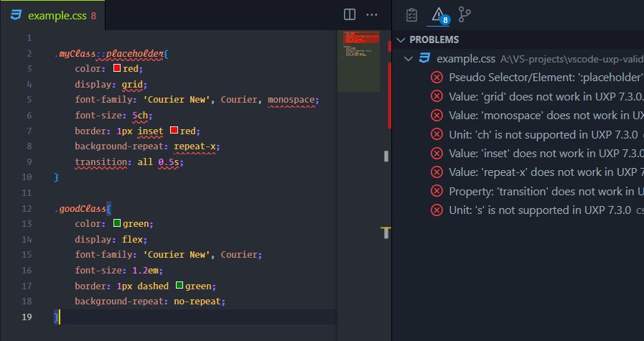This screenshot has width=644, height=341.
Task: Click CSS file icon in Problems list
Action: tap(424, 58)
